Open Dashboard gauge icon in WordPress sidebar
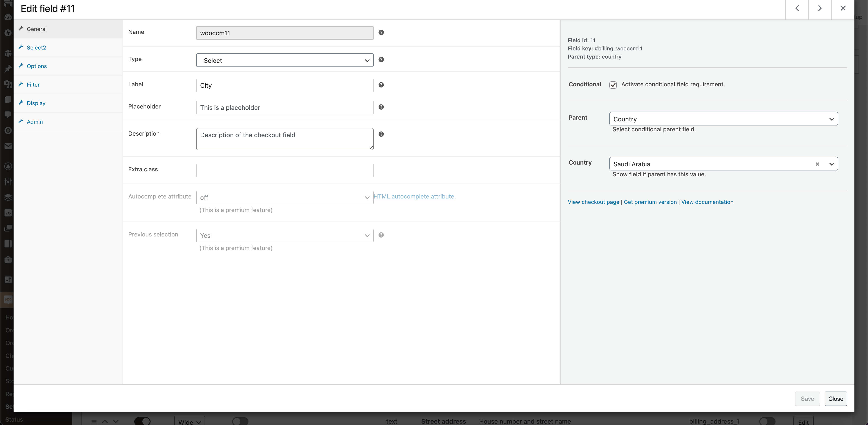Image resolution: width=868 pixels, height=425 pixels. click(x=8, y=18)
